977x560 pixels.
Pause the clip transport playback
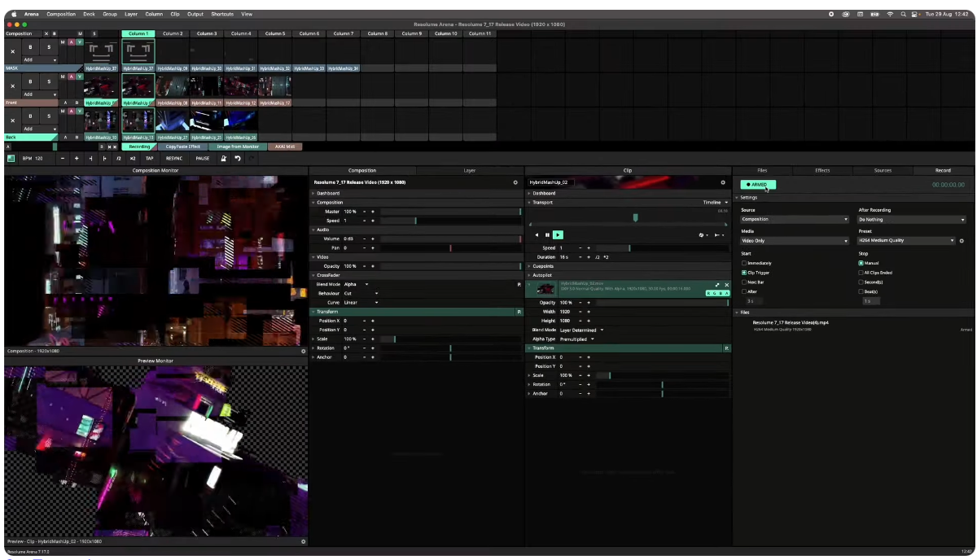(547, 234)
